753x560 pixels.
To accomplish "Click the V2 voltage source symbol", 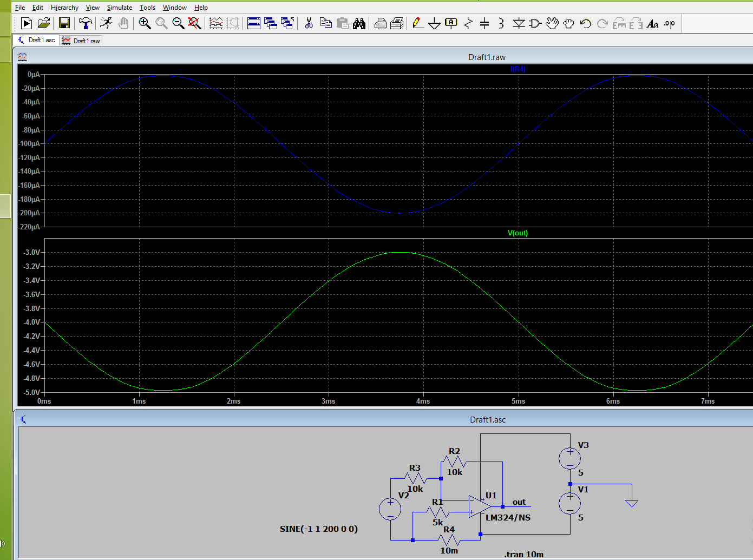I will [x=390, y=509].
